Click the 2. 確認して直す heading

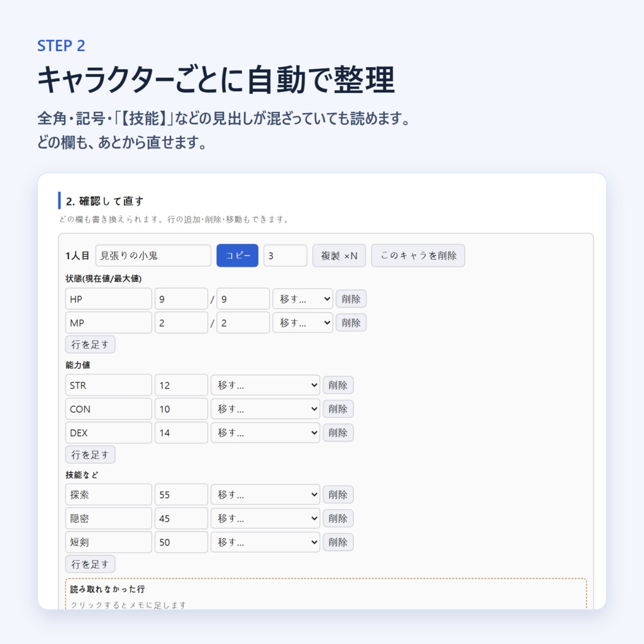105,201
